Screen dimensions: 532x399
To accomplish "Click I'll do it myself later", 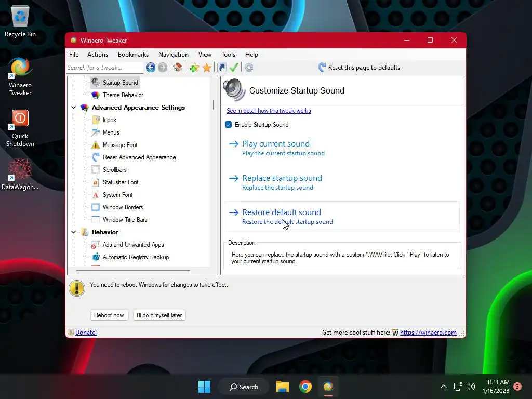I will tap(159, 315).
